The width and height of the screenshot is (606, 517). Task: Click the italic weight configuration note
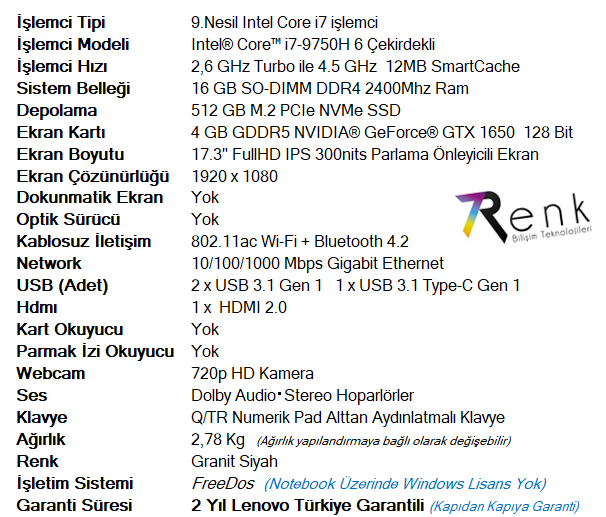click(x=383, y=441)
